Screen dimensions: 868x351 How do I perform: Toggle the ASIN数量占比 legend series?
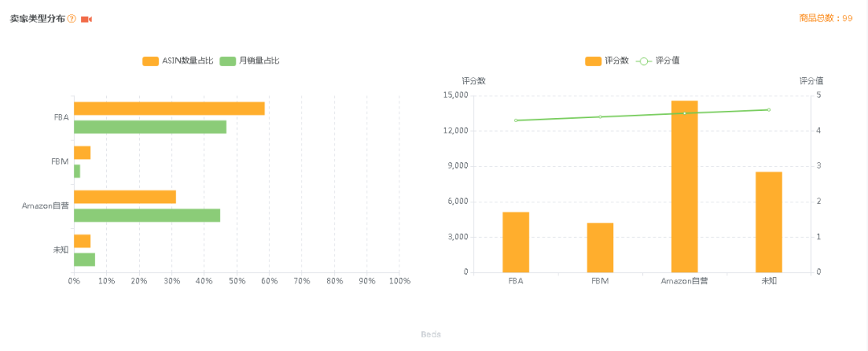click(151, 61)
